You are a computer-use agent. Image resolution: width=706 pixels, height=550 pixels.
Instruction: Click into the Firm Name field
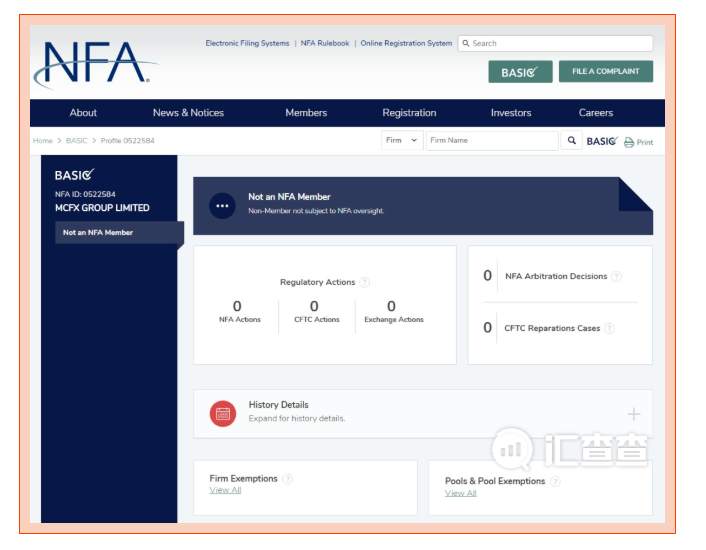(x=492, y=140)
